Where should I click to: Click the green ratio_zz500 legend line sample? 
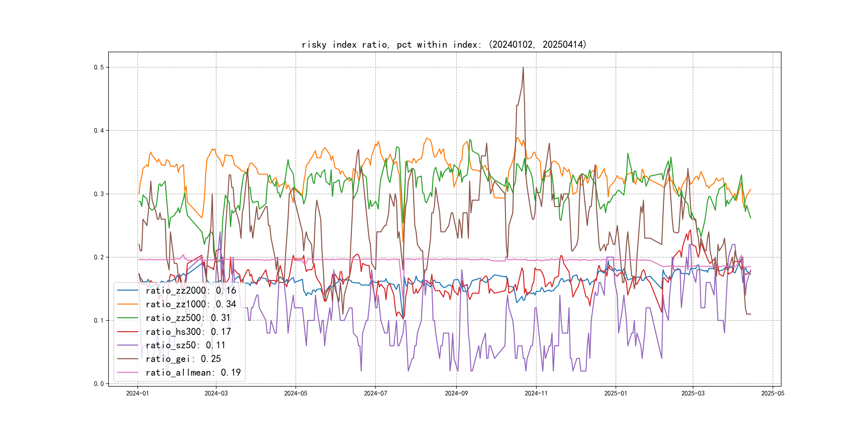tap(127, 318)
